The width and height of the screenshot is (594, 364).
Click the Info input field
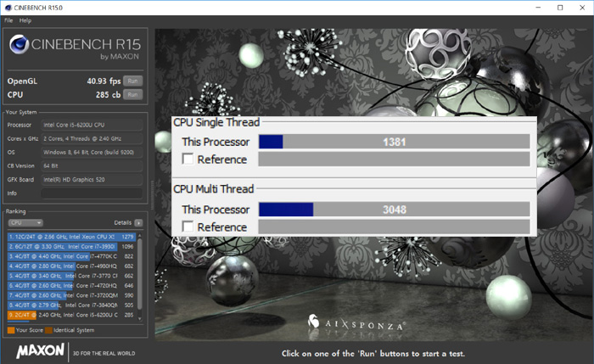point(92,193)
